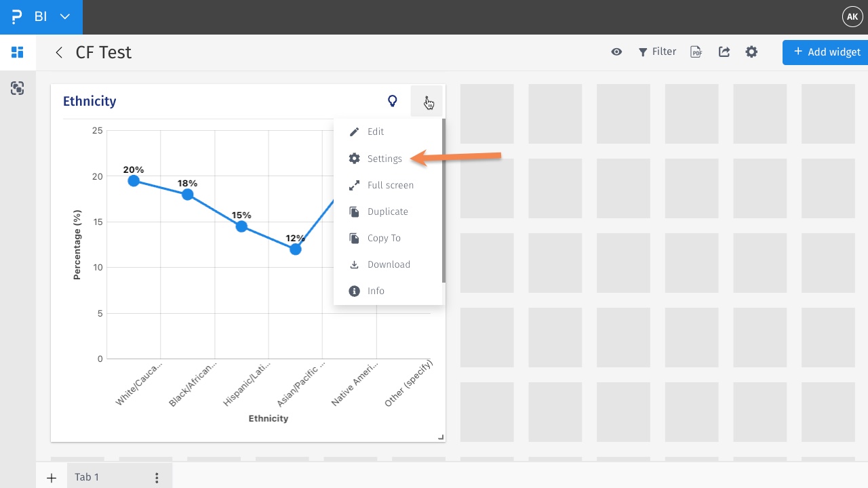Open the dashboard view from the sidebar
The width and height of the screenshot is (868, 488).
[18, 52]
